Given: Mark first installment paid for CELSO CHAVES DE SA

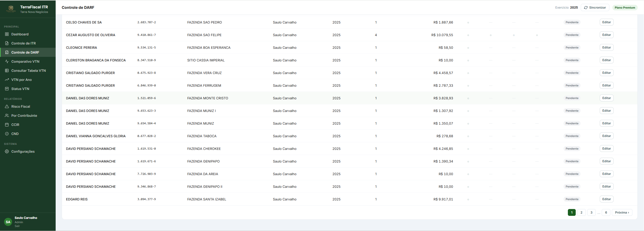Looking at the screenshot, I should (x=468, y=22).
